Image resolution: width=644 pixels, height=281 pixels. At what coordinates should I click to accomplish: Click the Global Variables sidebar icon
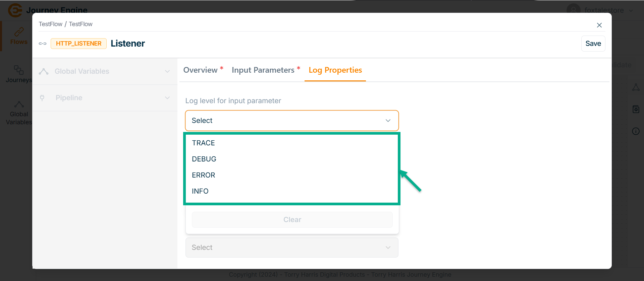click(x=19, y=104)
